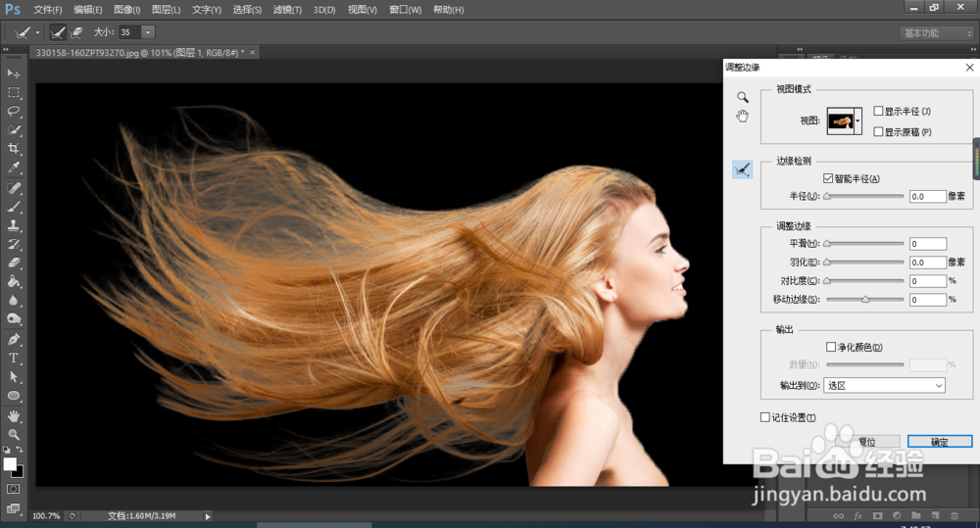Enable the 显示半径 (J) checkbox
This screenshot has width=980, height=528.
tap(878, 112)
